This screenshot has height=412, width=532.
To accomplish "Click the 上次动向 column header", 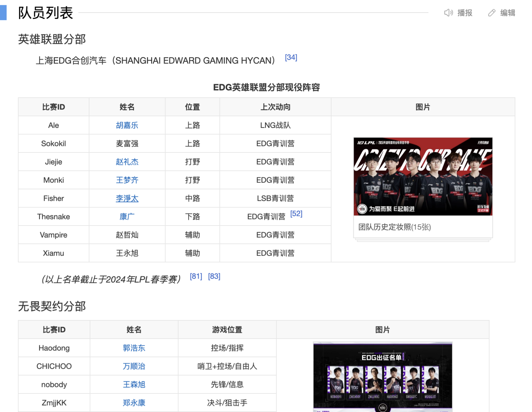I will (x=275, y=107).
